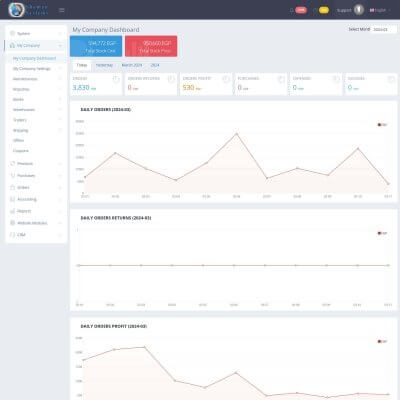Click the Daily Orders Profit chart title
This screenshot has height=400, width=400.
pos(114,326)
